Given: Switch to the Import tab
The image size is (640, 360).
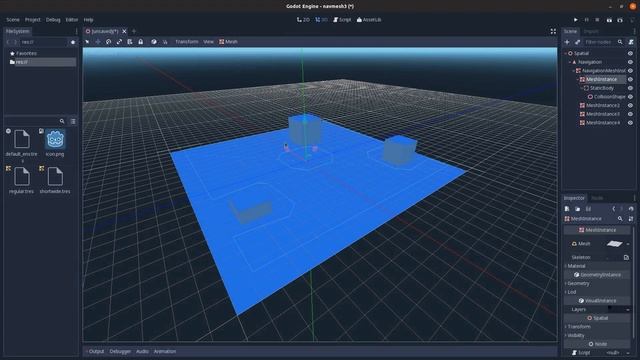Looking at the screenshot, I should point(591,31).
